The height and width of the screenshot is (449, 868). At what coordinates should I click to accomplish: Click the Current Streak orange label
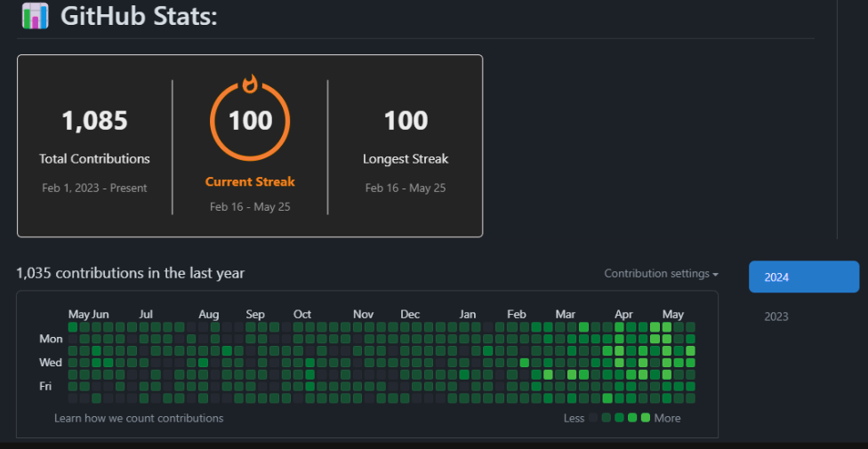click(x=250, y=181)
